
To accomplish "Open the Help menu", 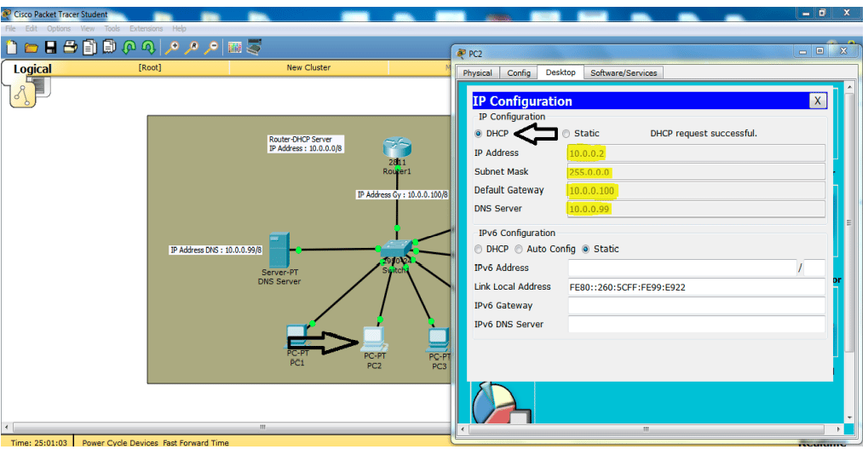I will (x=179, y=29).
